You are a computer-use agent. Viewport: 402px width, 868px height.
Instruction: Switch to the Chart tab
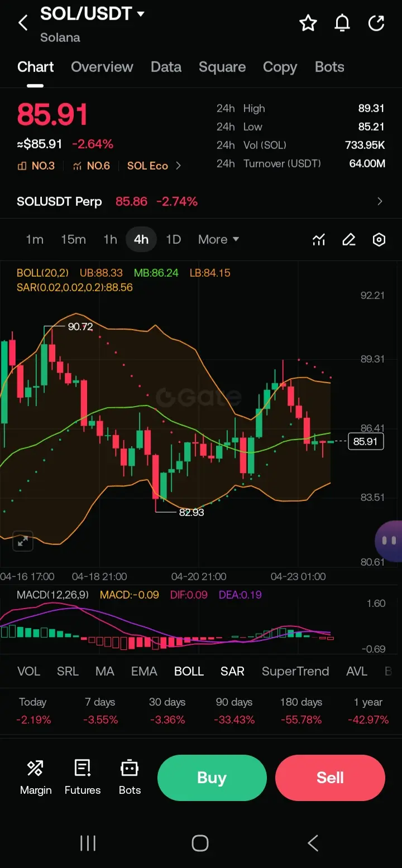pos(36,67)
